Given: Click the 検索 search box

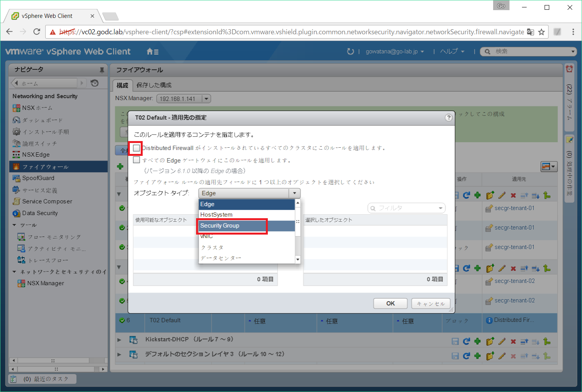Looking at the screenshot, I should click(x=529, y=51).
